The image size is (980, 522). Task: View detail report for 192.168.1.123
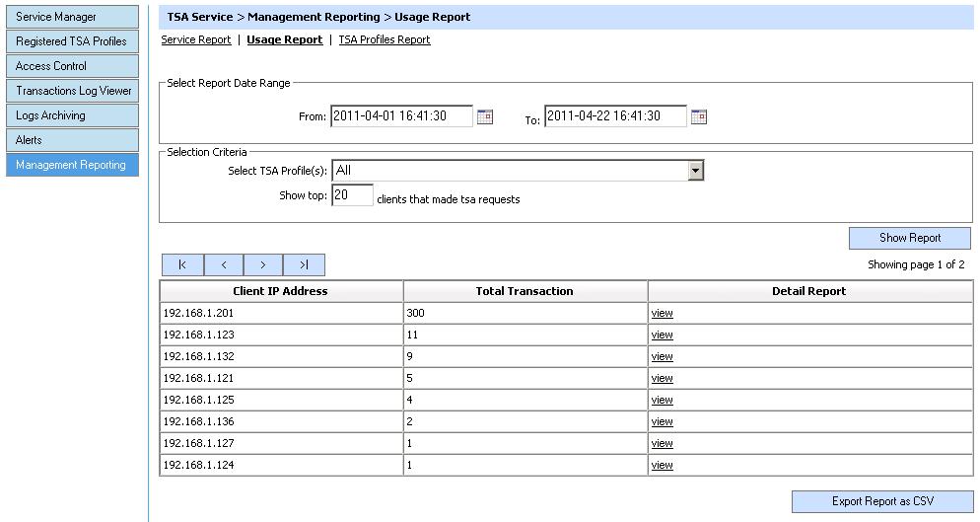click(662, 335)
